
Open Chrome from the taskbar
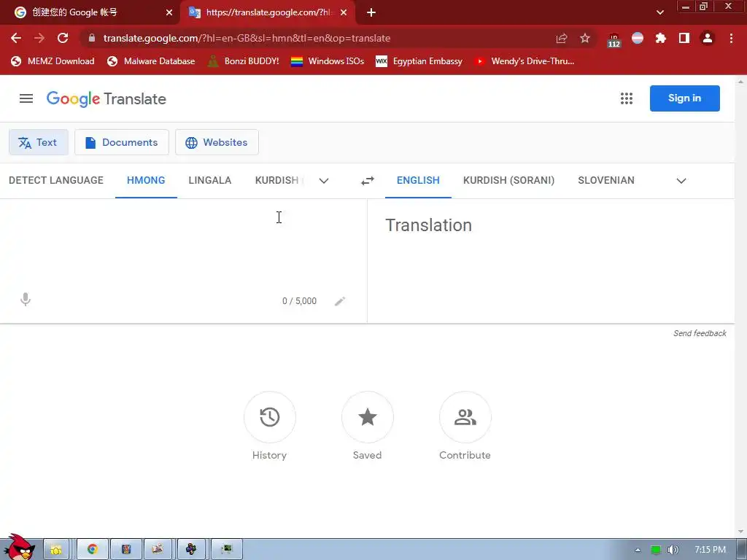click(93, 550)
